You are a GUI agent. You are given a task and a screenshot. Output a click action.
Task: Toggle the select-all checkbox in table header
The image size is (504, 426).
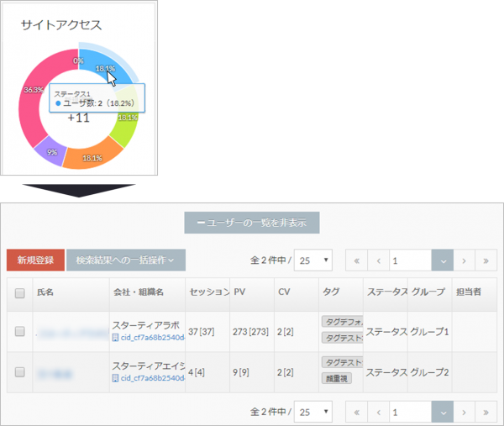pos(20,293)
